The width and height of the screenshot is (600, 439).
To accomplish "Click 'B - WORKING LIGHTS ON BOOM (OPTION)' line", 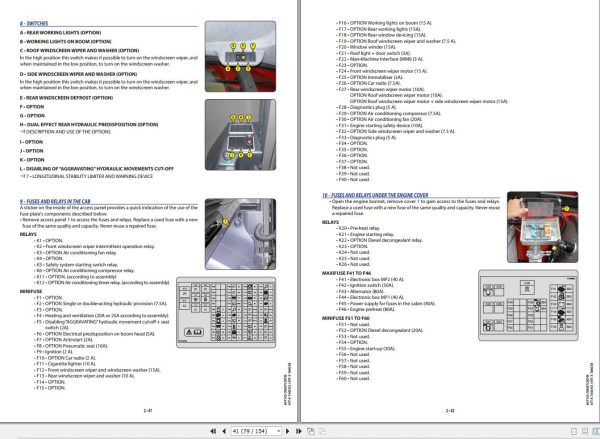I will pos(65,41).
